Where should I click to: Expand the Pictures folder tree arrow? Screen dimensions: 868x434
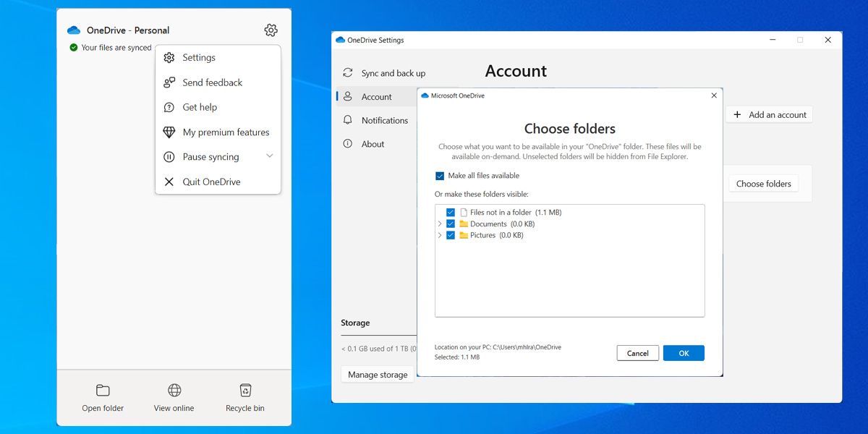(x=440, y=236)
